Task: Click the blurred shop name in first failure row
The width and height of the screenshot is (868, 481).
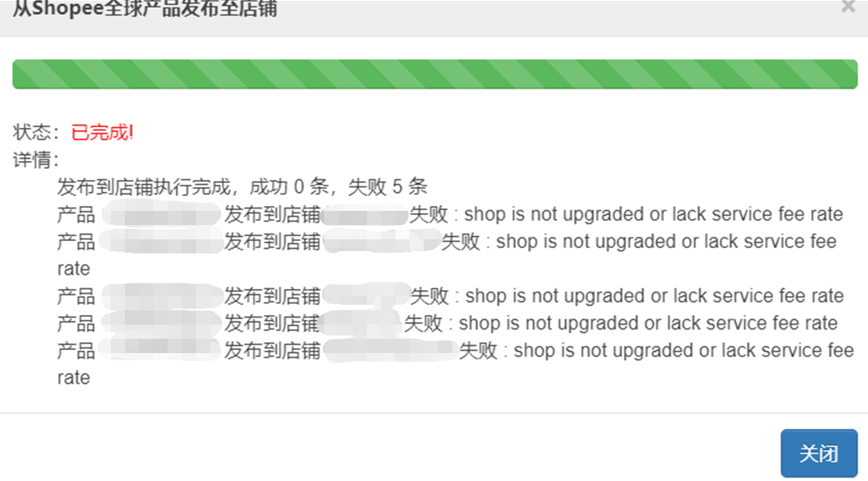Action: pos(364,215)
